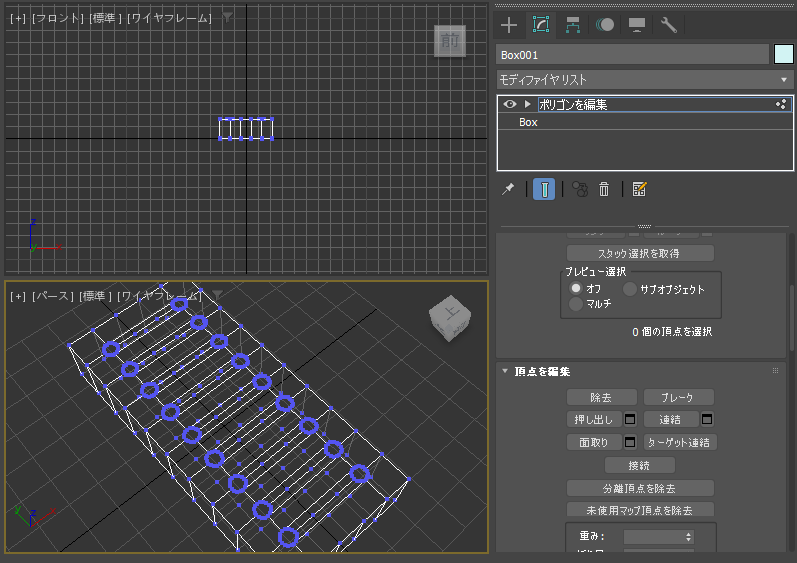Toggle eye visibility of ポリゴンを編集 modifier
The width and height of the screenshot is (797, 563).
[510, 104]
